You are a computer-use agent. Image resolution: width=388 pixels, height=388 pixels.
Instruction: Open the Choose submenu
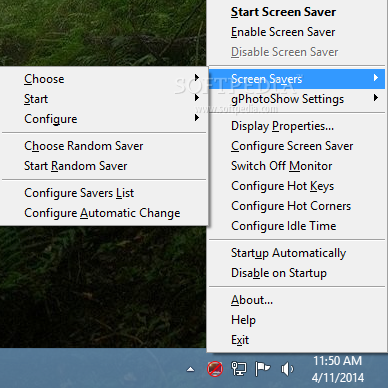(x=104, y=79)
